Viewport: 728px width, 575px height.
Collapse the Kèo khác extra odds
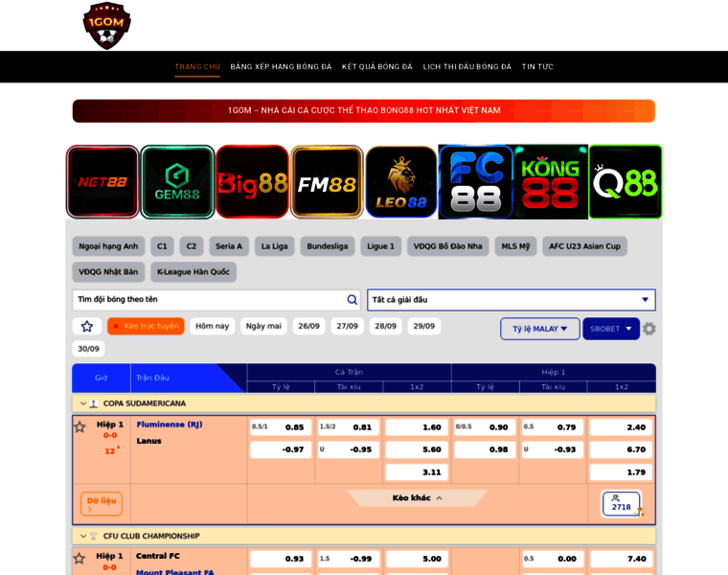pos(417,498)
